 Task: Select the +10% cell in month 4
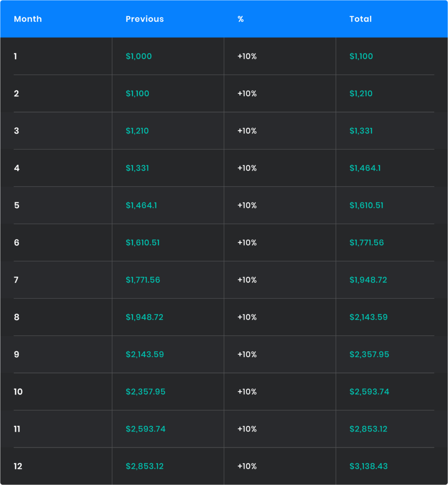[247, 168]
